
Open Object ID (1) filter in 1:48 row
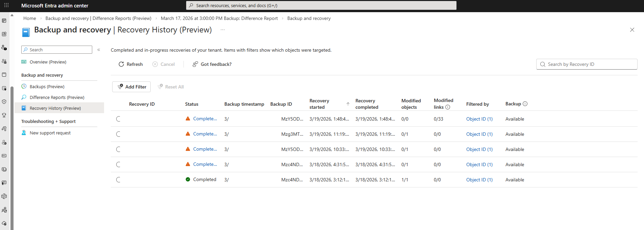pyautogui.click(x=479, y=119)
